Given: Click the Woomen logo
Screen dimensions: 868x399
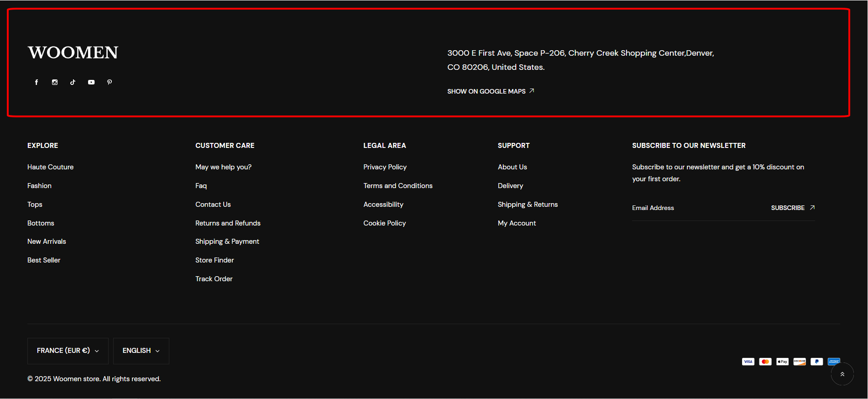Looking at the screenshot, I should pyautogui.click(x=73, y=53).
